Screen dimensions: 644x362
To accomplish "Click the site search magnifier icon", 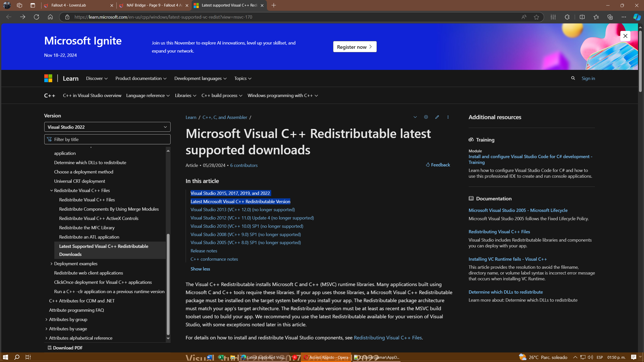I will pyautogui.click(x=573, y=78).
